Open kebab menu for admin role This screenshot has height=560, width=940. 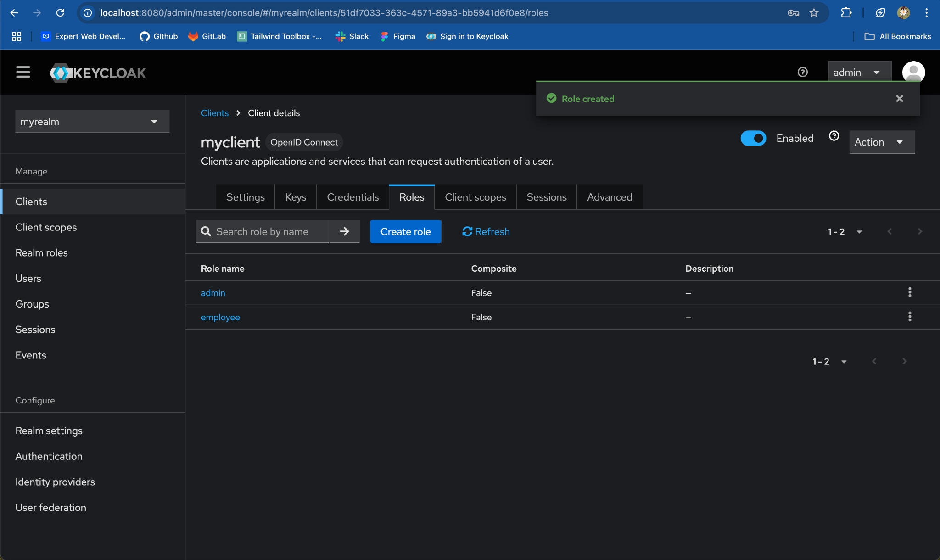(909, 292)
